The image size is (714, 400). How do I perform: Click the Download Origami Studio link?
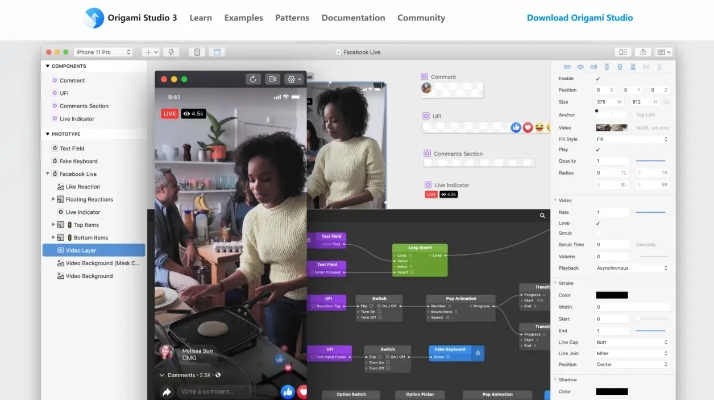(x=579, y=18)
